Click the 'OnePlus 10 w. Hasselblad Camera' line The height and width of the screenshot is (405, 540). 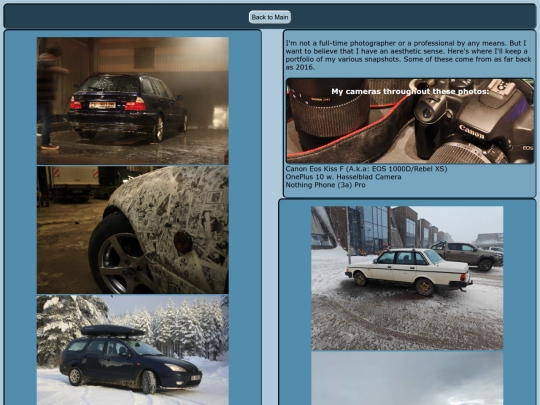[343, 177]
